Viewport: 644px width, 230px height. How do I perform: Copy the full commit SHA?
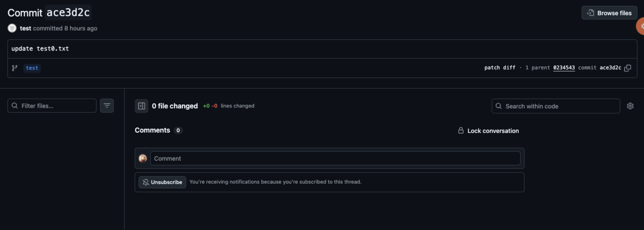pyautogui.click(x=627, y=68)
